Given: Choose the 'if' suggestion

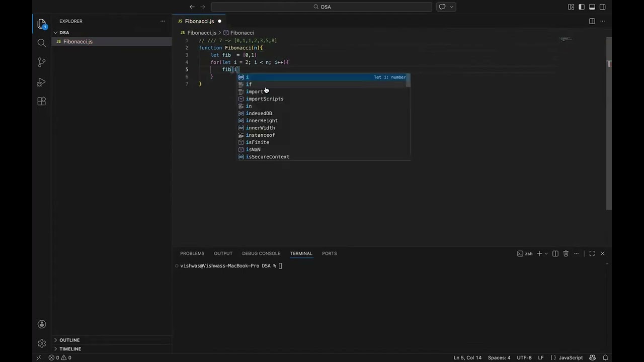Looking at the screenshot, I should click(x=324, y=84).
